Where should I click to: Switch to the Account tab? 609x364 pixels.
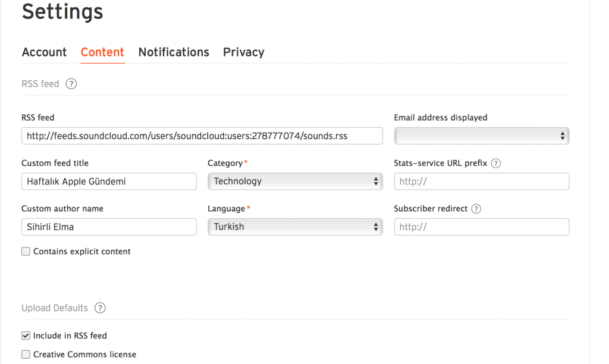click(x=44, y=52)
